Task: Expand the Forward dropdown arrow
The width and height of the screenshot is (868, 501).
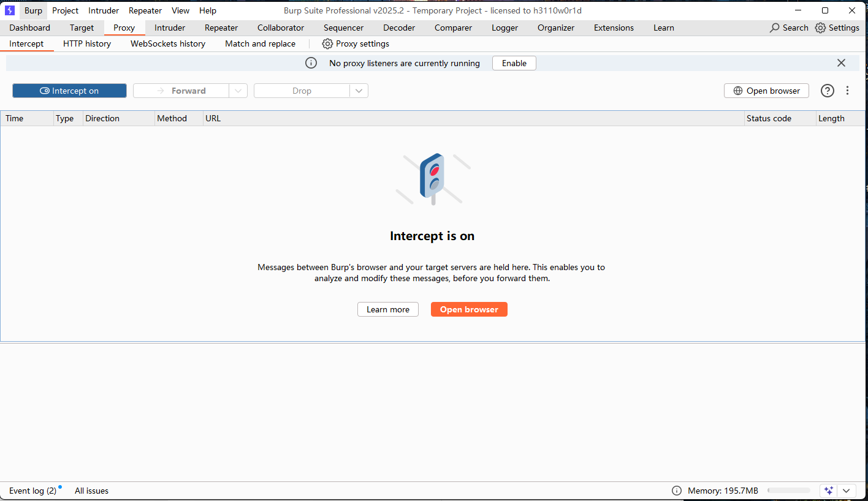Action: (238, 91)
